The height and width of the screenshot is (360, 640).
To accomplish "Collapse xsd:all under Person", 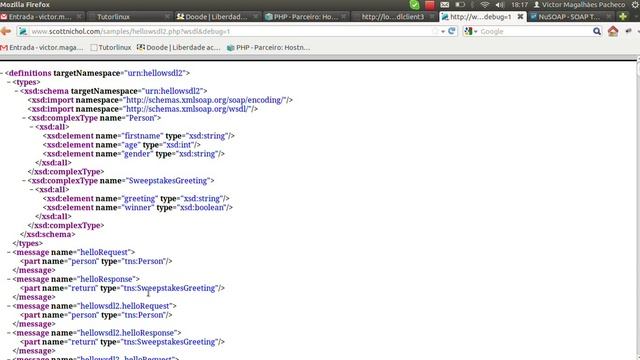I will 31,127.
